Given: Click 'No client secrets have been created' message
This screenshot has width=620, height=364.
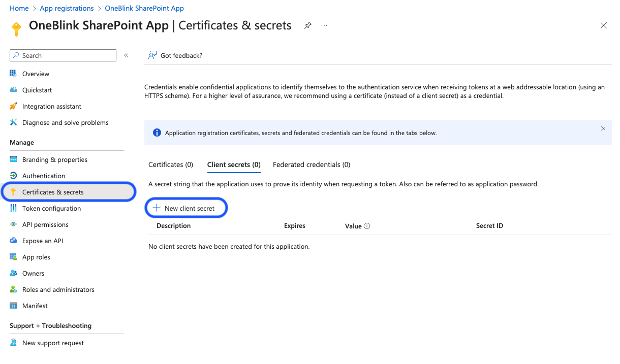Looking at the screenshot, I should point(229,246).
